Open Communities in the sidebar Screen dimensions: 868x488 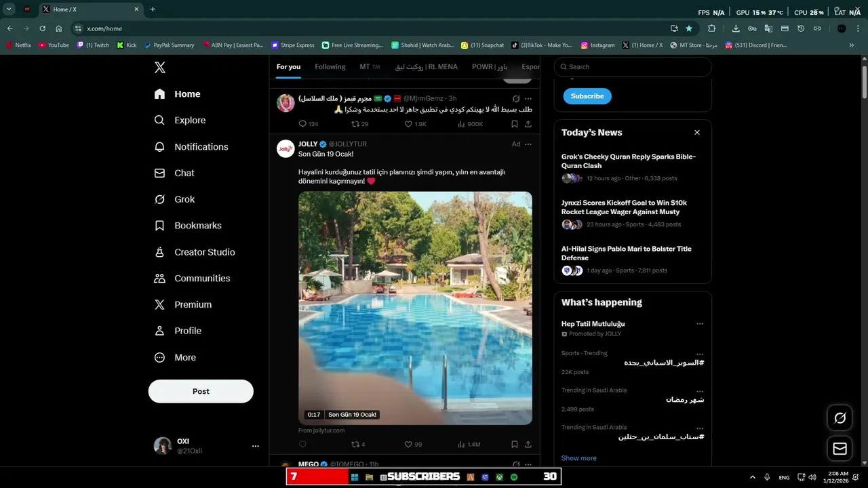pyautogui.click(x=192, y=279)
